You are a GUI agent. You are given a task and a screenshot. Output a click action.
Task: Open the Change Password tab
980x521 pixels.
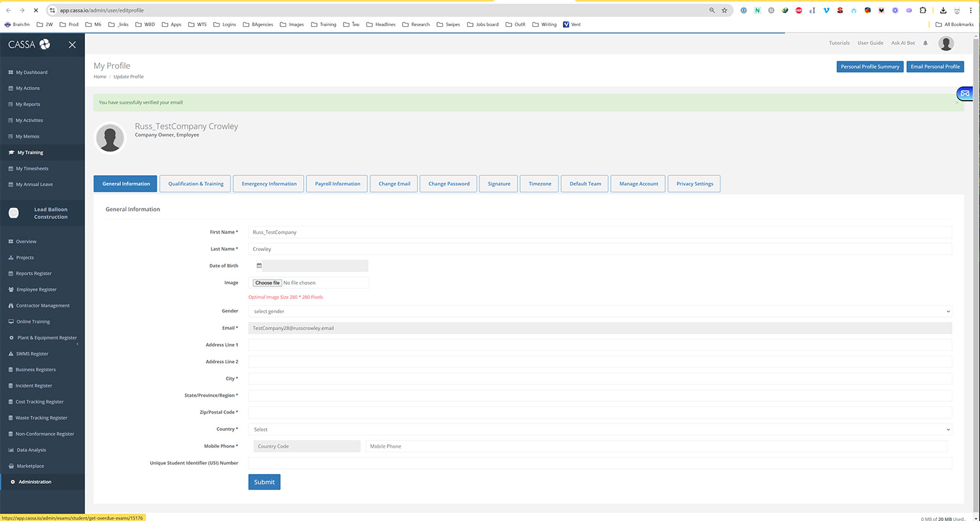pyautogui.click(x=449, y=184)
